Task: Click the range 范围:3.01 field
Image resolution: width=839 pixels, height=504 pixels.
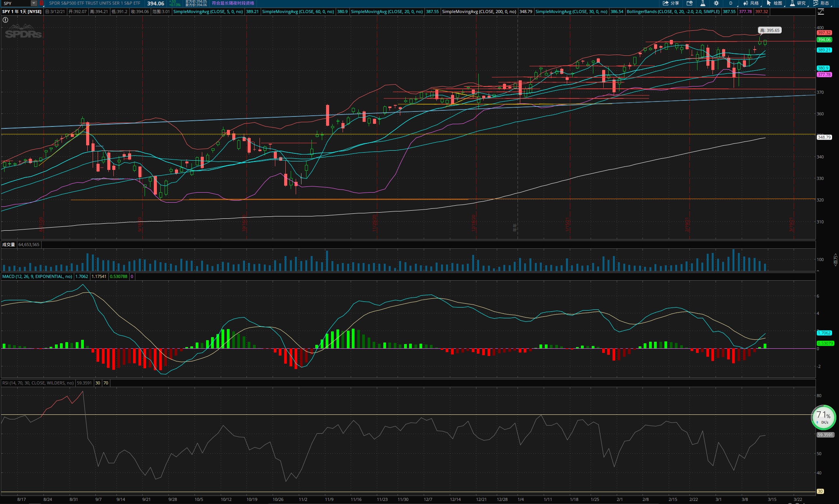Action: click(161, 12)
